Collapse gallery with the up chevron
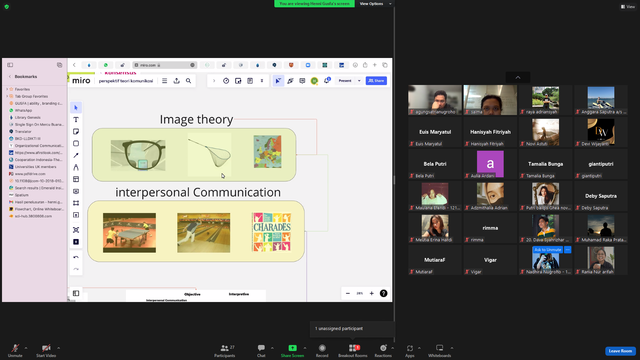The image size is (640, 360). pyautogui.click(x=518, y=78)
